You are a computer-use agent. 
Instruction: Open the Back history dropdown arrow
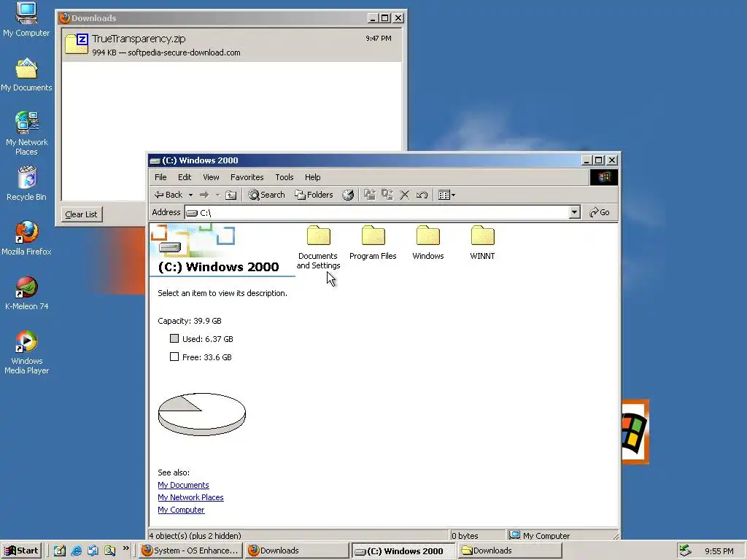(x=190, y=195)
